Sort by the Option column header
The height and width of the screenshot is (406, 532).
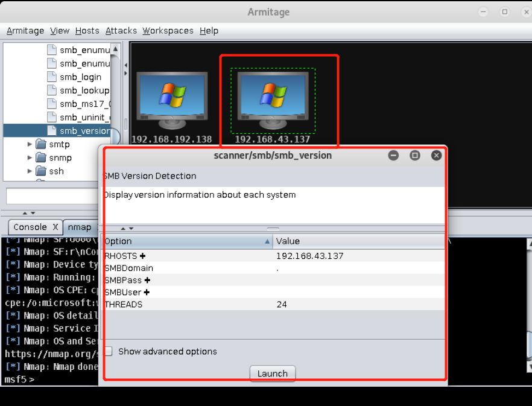point(188,241)
